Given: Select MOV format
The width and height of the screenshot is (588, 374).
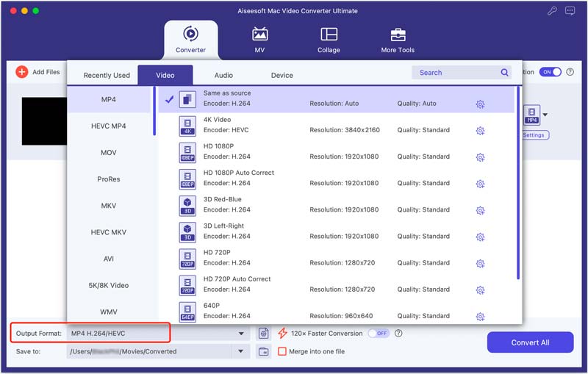Looking at the screenshot, I should point(109,153).
